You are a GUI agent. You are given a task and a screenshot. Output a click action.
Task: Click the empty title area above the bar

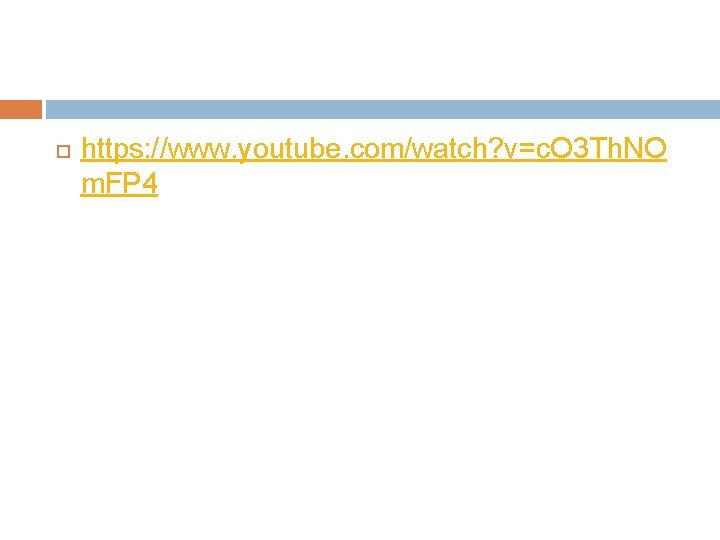[360, 50]
